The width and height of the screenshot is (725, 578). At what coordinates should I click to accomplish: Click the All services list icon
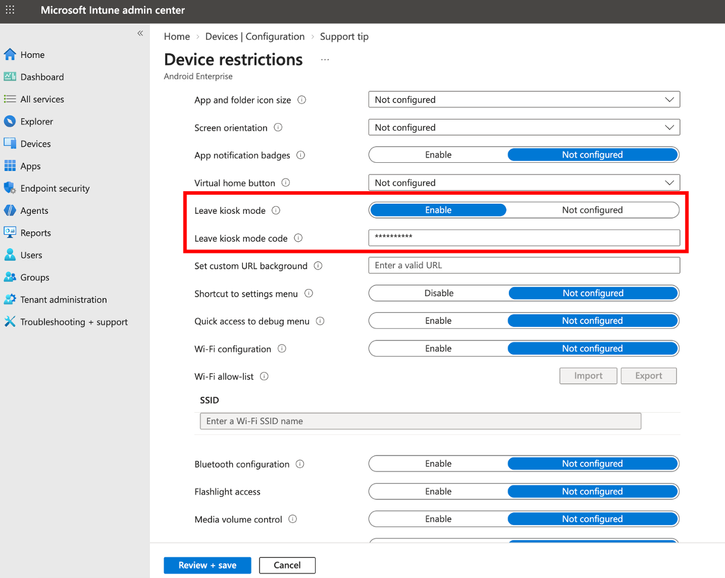(x=10, y=99)
